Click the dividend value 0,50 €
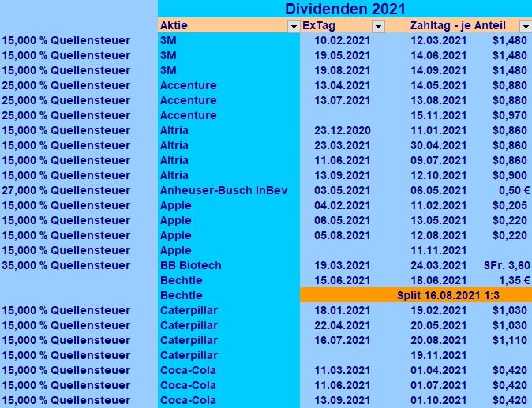Screen dimensions: 532x408 point(514,190)
